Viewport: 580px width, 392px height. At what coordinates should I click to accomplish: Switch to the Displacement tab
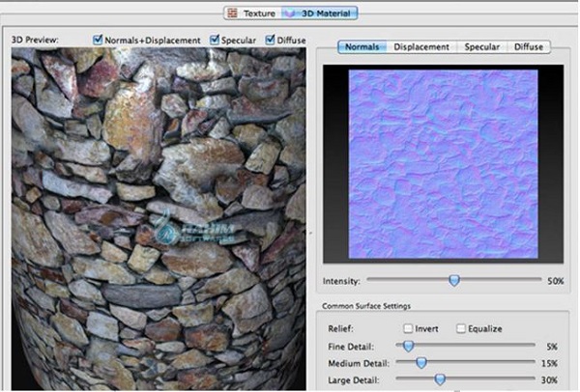(422, 46)
